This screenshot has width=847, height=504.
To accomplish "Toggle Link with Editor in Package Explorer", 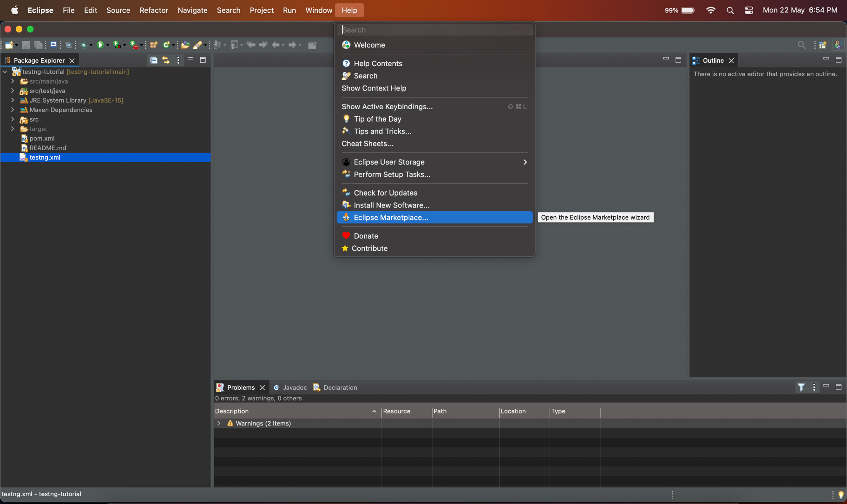I will [165, 60].
